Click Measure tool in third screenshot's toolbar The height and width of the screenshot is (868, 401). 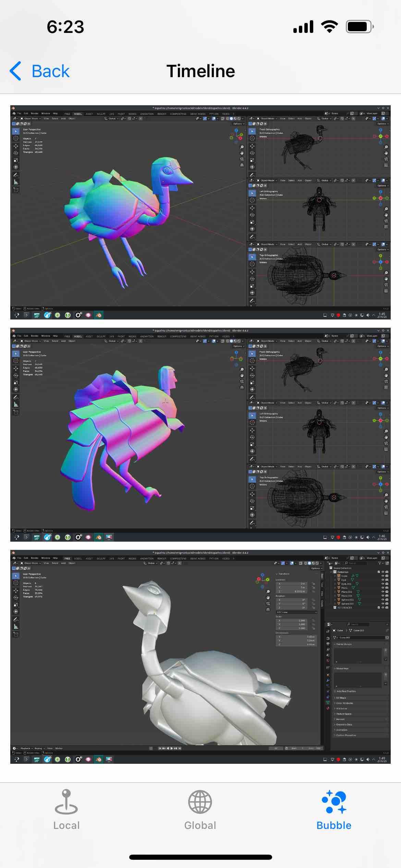[16, 626]
